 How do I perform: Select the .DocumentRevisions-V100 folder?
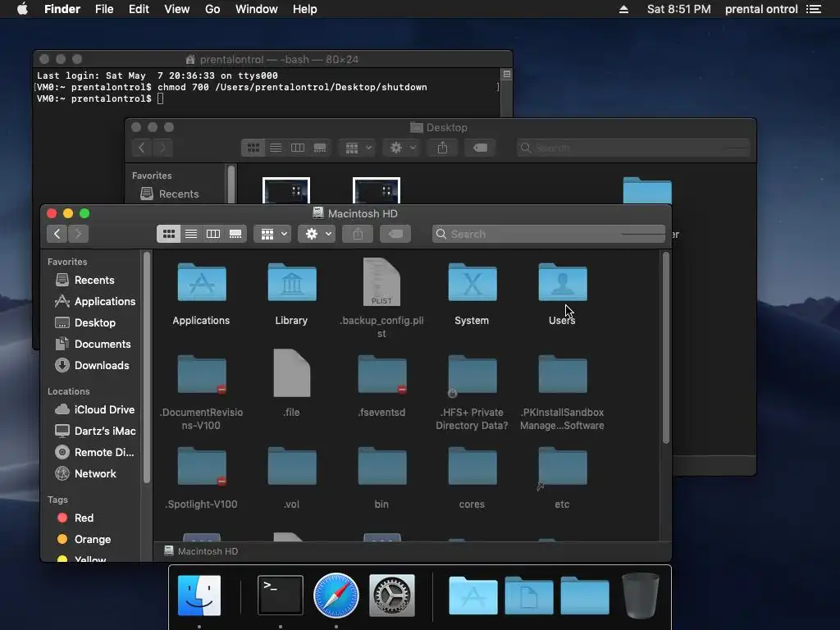pyautogui.click(x=202, y=374)
